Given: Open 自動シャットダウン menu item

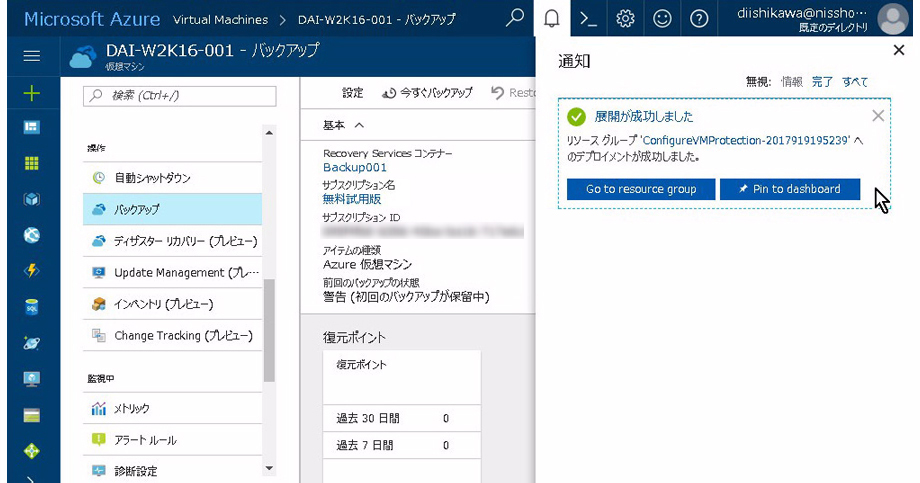Looking at the screenshot, I should click(x=152, y=178).
